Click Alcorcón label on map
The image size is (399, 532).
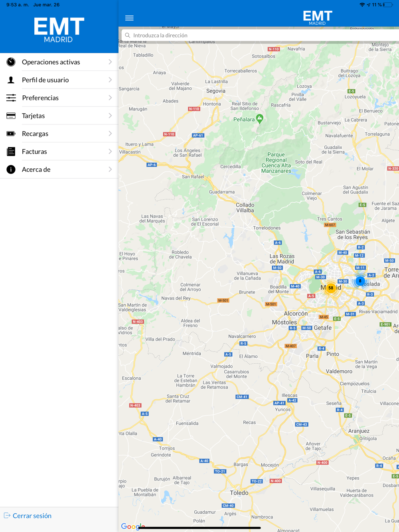[x=296, y=313]
